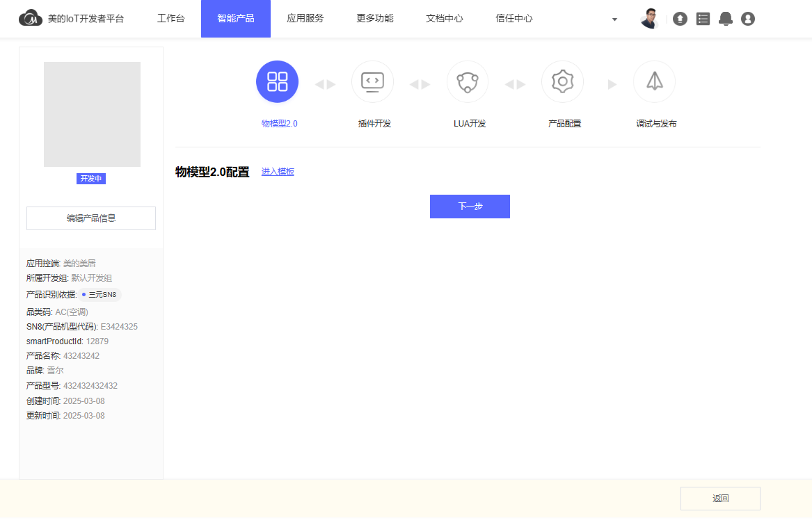Open the 进入模板 link
This screenshot has width=812, height=525.
point(278,172)
